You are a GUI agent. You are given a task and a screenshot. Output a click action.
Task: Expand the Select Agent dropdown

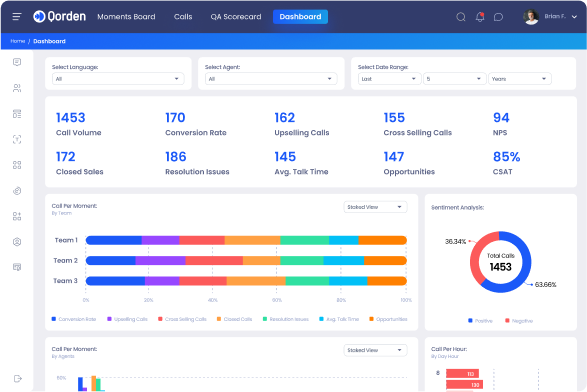(271, 79)
